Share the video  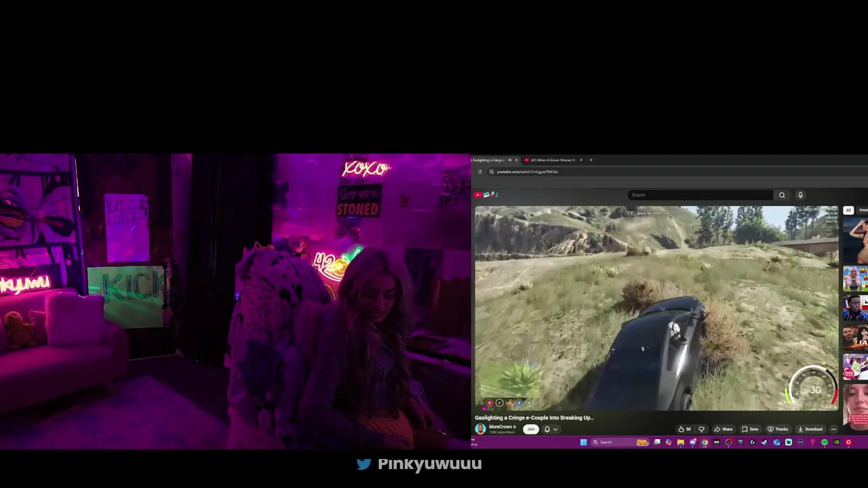724,429
